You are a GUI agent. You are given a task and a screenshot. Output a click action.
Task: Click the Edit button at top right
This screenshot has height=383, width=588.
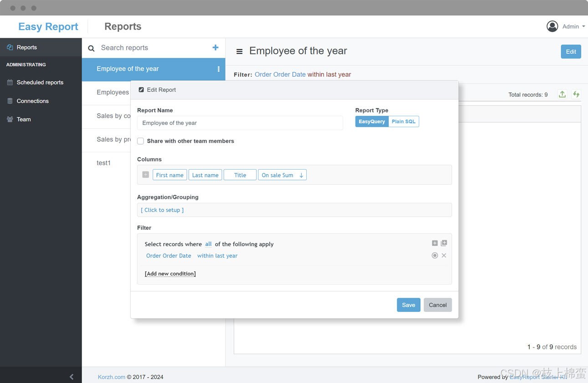tap(571, 52)
